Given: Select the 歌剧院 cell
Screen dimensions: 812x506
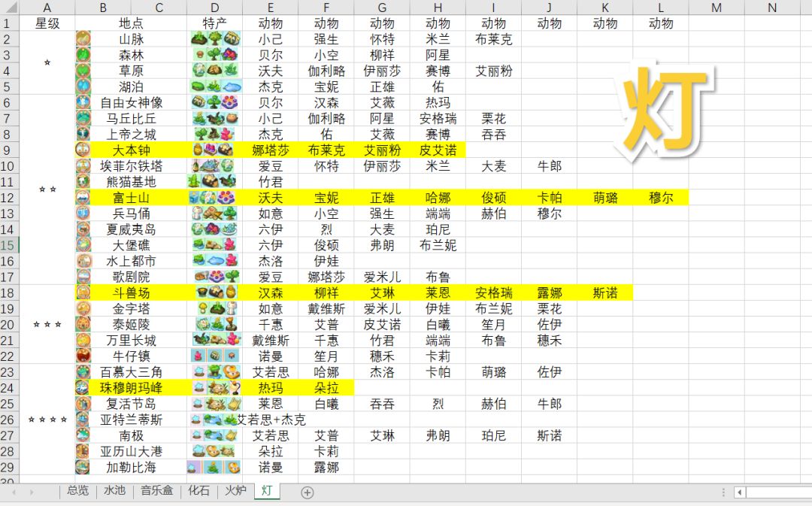Looking at the screenshot, I should [x=131, y=277].
